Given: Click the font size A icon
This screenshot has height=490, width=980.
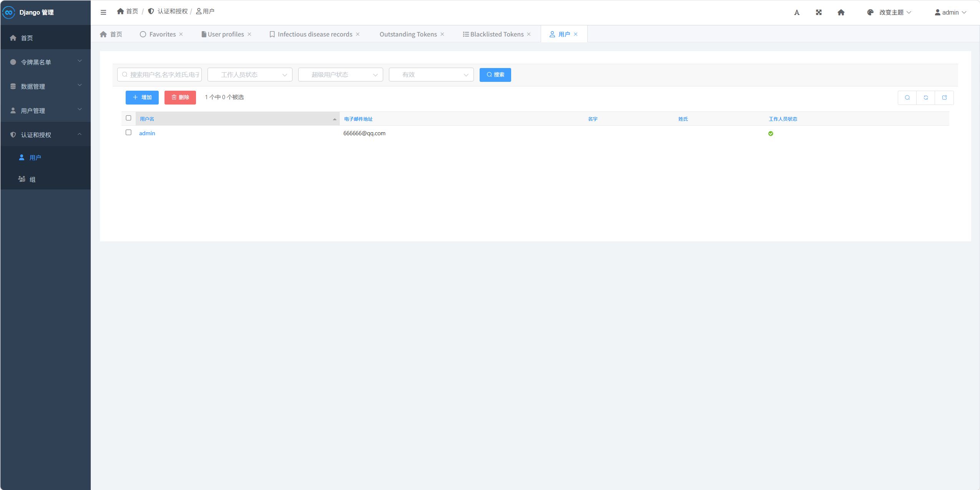Looking at the screenshot, I should (797, 12).
